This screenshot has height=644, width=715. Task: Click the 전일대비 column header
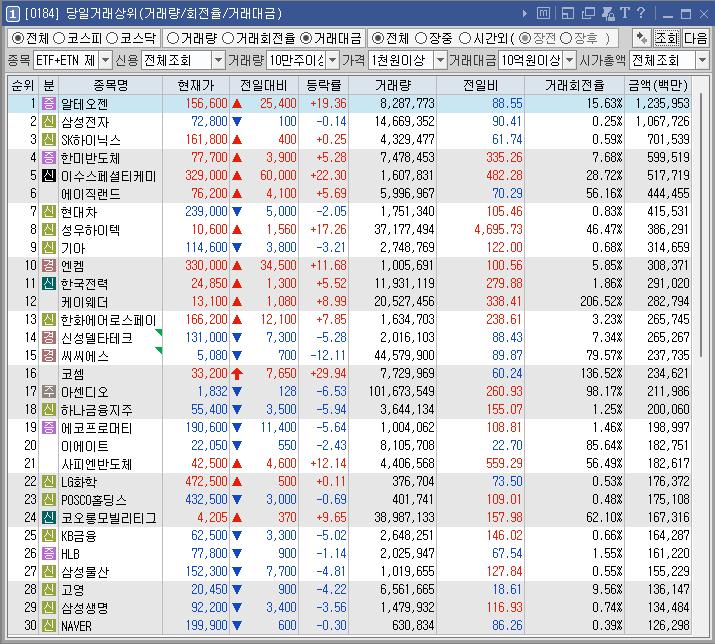point(264,85)
